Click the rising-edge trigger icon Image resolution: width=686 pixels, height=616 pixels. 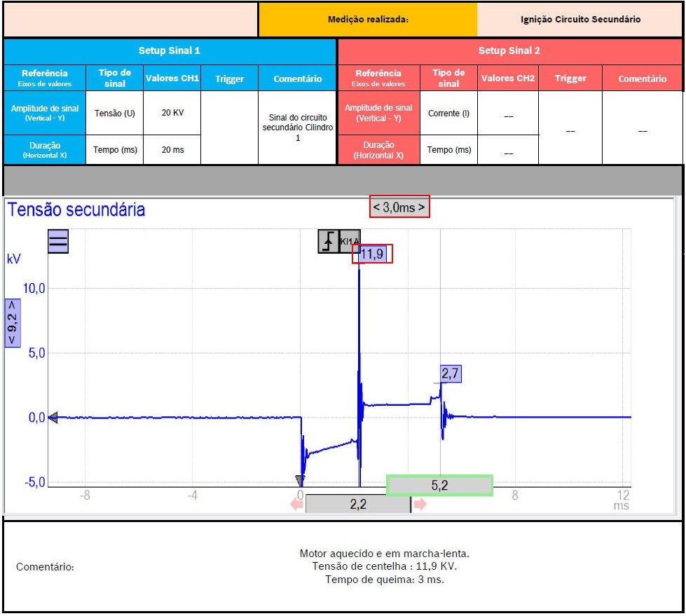pos(329,241)
